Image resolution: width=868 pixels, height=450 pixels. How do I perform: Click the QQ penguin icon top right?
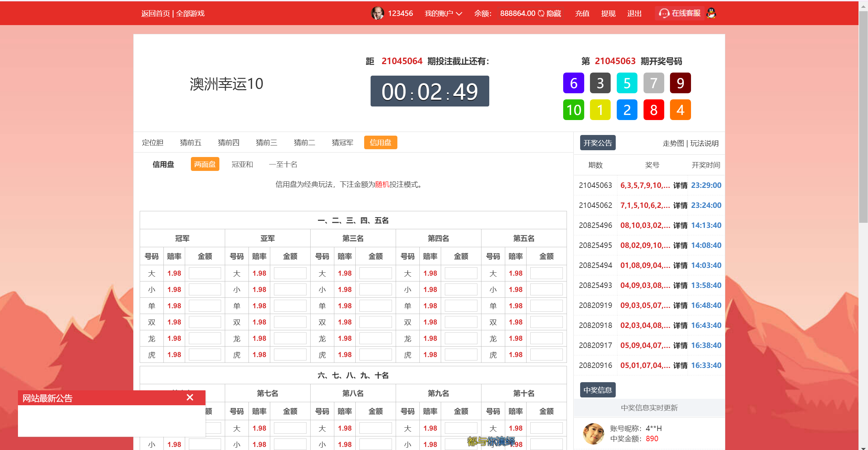click(x=711, y=14)
